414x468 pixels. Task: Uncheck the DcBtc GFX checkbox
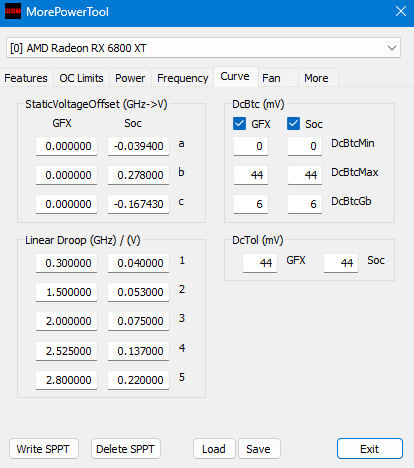pos(239,124)
